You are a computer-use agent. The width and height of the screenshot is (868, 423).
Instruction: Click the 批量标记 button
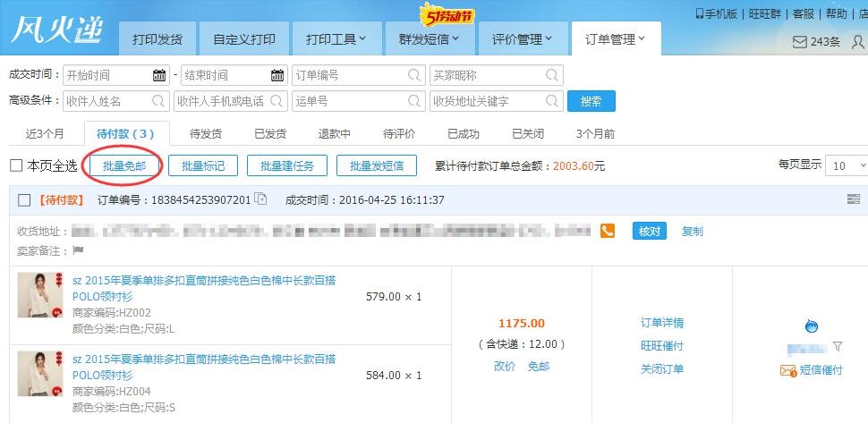click(x=203, y=165)
